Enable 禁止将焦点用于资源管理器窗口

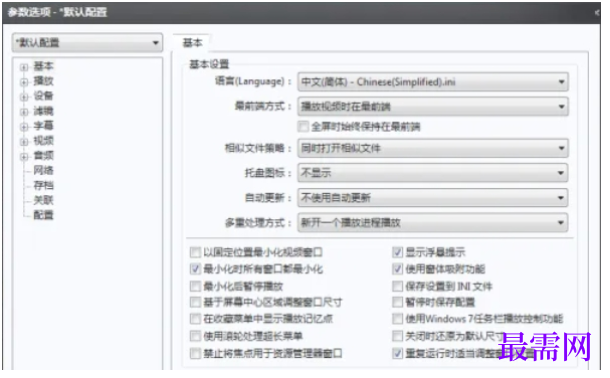click(x=195, y=354)
